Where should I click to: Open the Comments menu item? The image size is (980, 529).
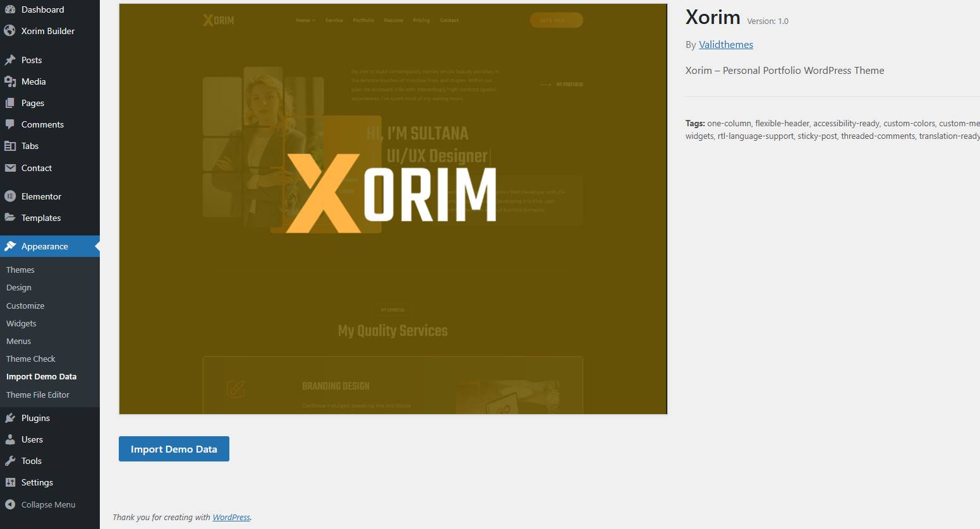[x=50, y=124]
